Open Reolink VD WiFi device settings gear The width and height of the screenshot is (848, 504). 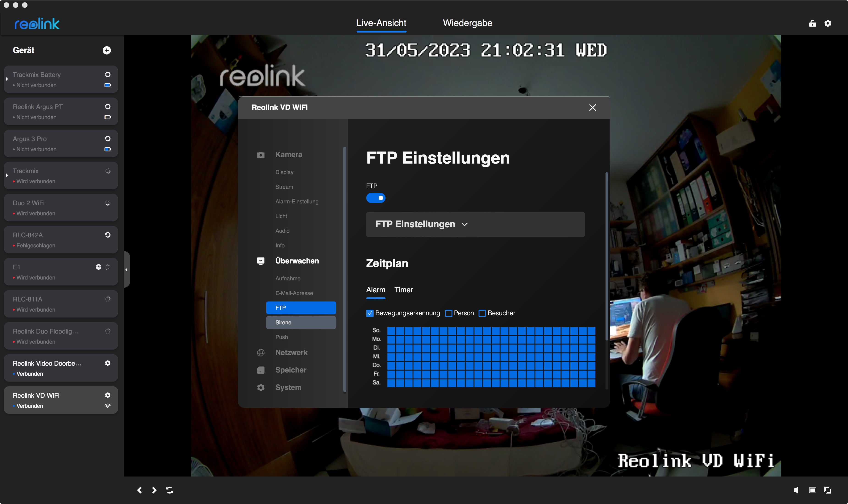coord(108,395)
